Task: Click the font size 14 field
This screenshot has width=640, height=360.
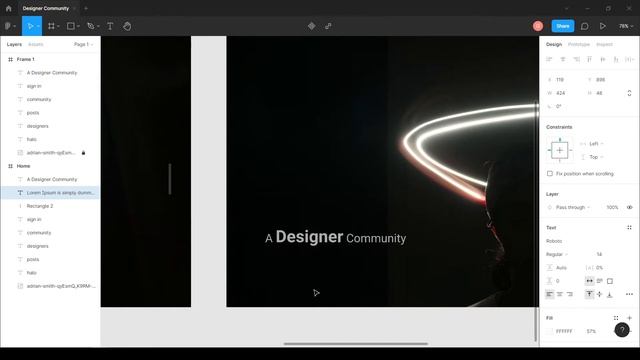Action: pyautogui.click(x=599, y=254)
